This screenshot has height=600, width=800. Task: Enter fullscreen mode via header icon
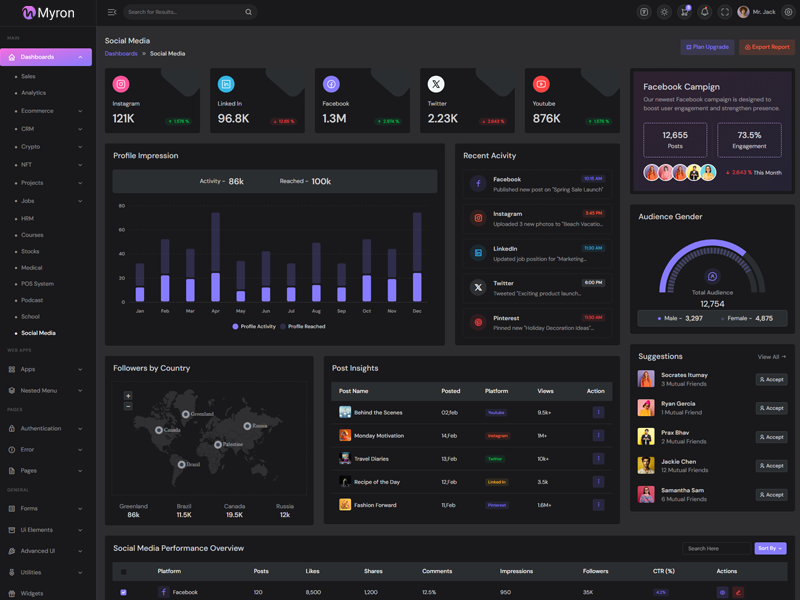click(x=725, y=12)
